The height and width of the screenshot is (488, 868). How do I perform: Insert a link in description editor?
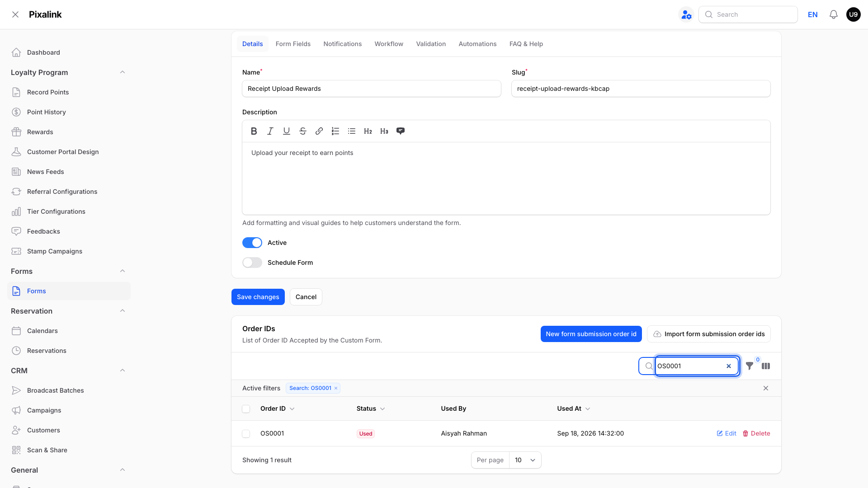coord(319,131)
